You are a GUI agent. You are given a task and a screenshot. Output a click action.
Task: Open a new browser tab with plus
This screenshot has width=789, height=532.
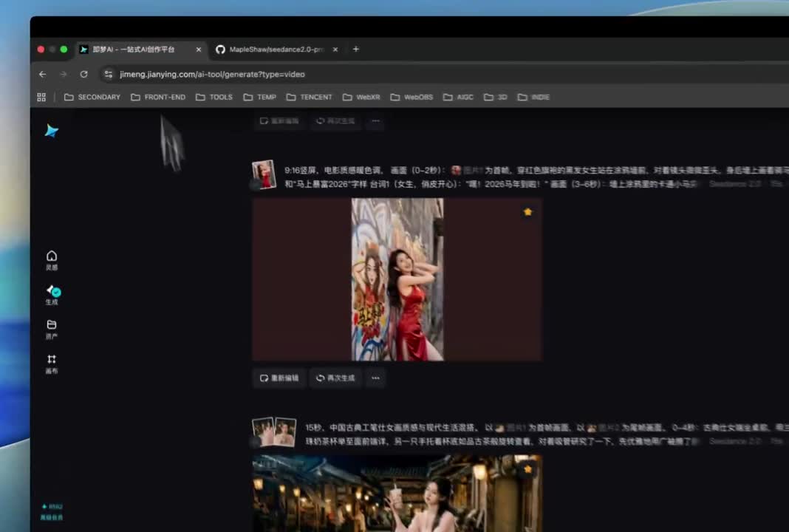pos(356,49)
